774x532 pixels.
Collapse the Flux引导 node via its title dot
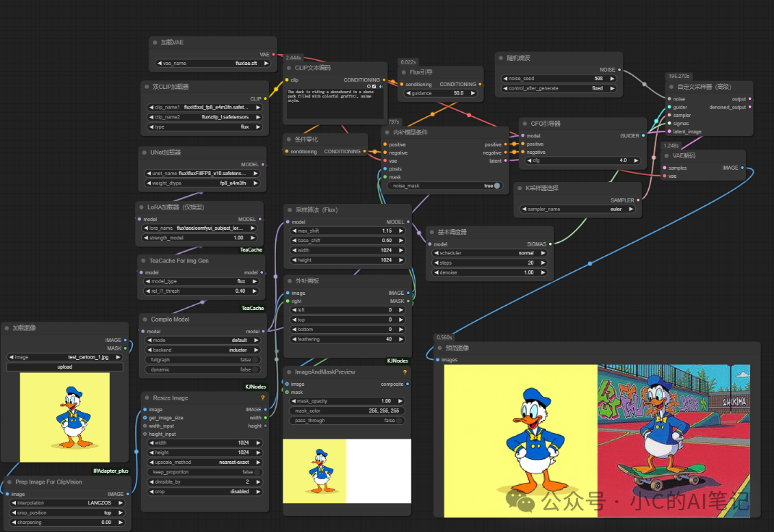pos(404,72)
